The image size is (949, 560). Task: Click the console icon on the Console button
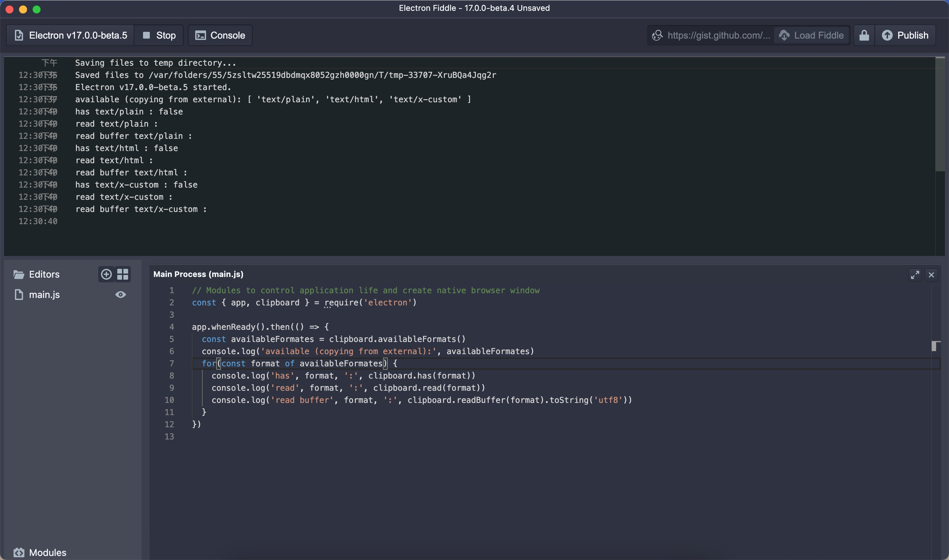click(201, 35)
